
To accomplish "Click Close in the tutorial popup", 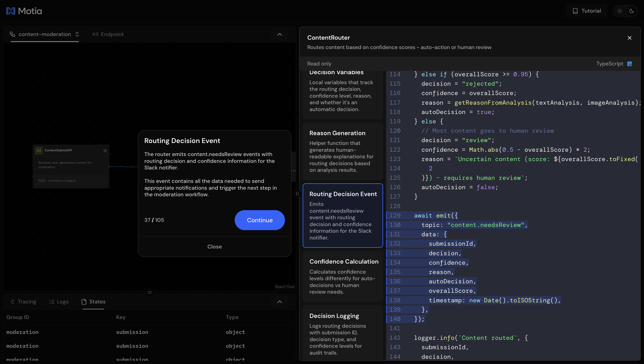I will [x=214, y=247].
